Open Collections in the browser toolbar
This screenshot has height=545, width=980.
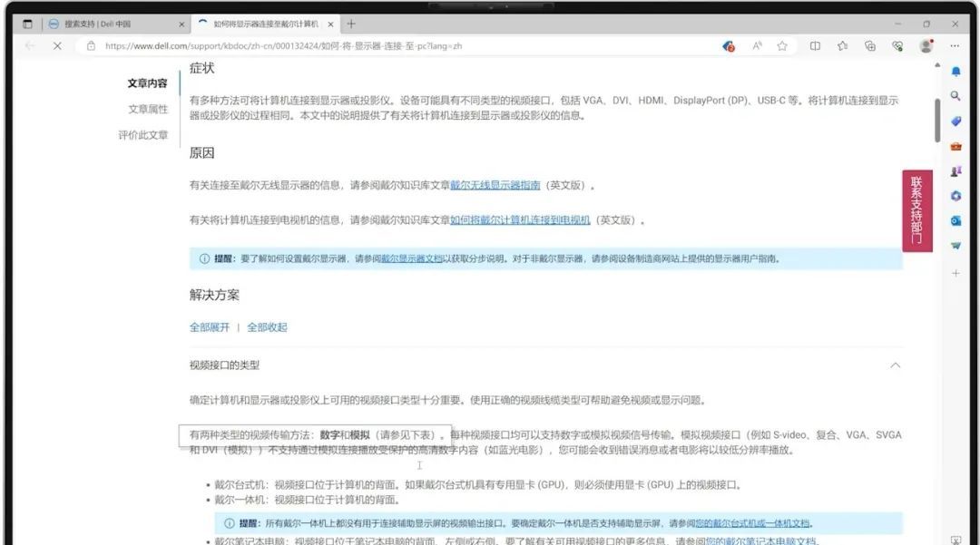tap(870, 46)
